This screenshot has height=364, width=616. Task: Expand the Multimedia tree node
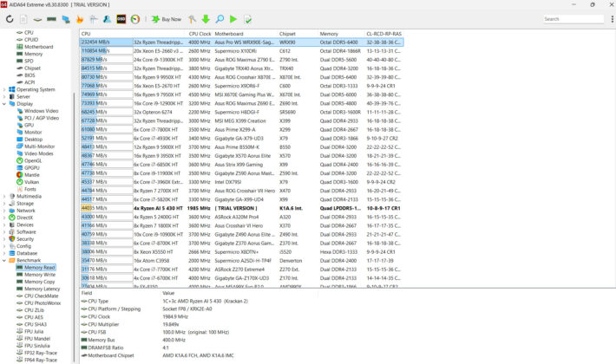click(x=4, y=196)
